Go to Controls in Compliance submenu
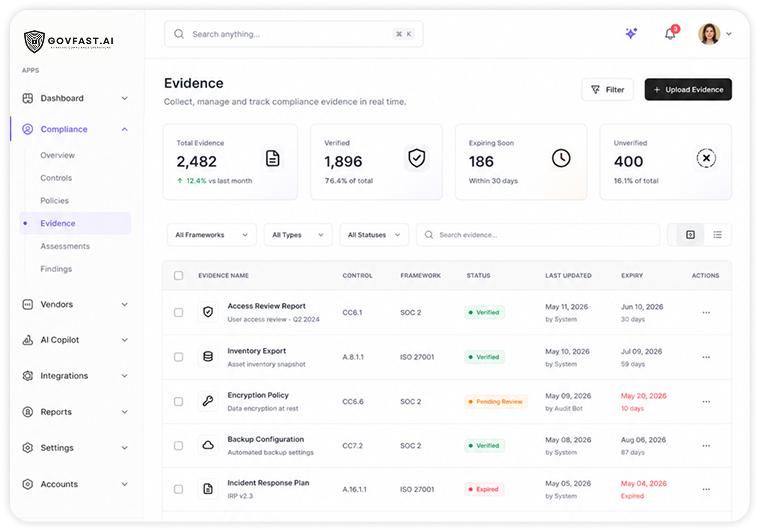 click(x=56, y=178)
